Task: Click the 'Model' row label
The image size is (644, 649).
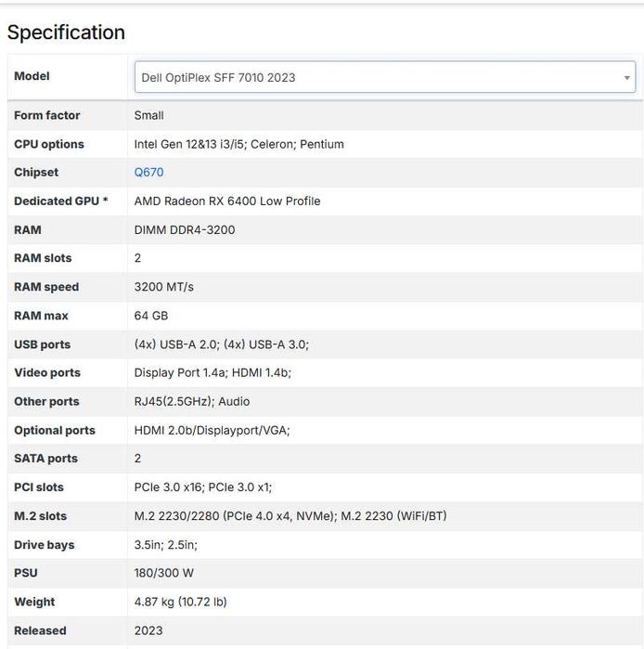Action: (32, 76)
